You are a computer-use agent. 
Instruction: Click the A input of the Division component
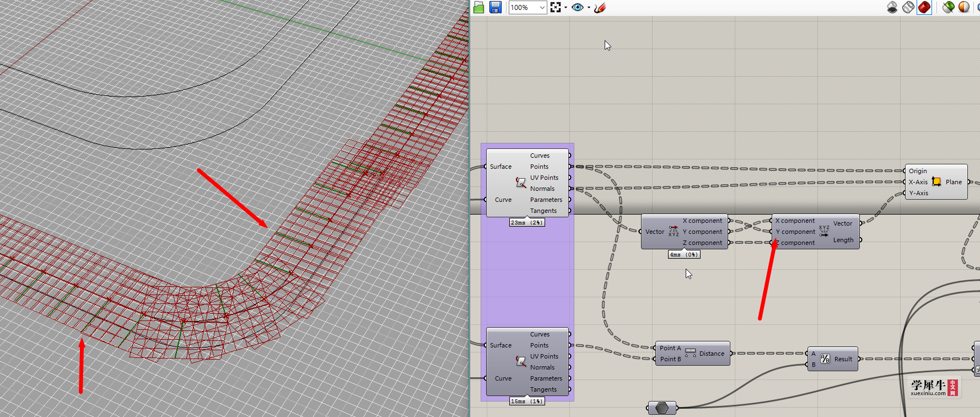[814, 354]
